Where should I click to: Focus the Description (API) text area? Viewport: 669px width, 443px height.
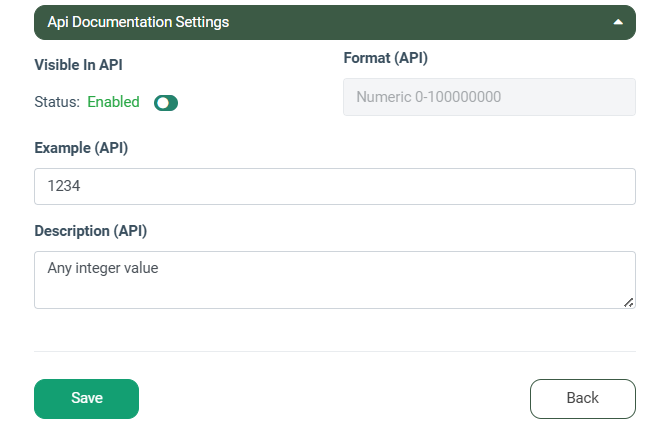pos(335,290)
